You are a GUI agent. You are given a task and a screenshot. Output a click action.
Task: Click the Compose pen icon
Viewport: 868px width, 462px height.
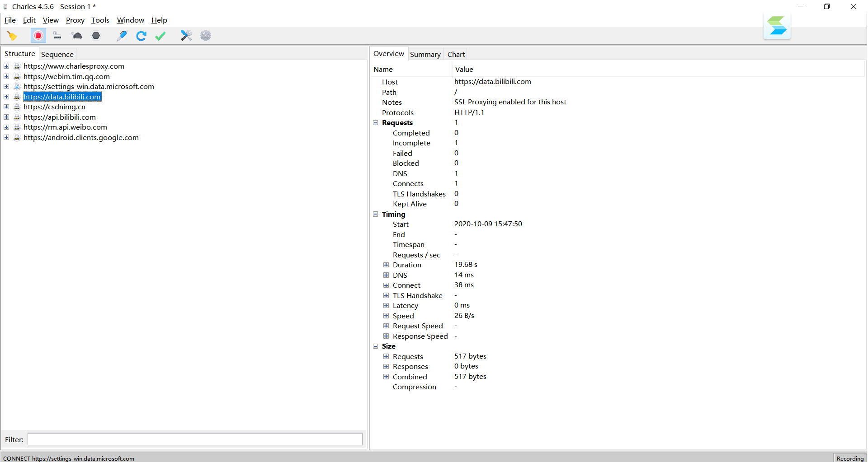click(x=122, y=36)
